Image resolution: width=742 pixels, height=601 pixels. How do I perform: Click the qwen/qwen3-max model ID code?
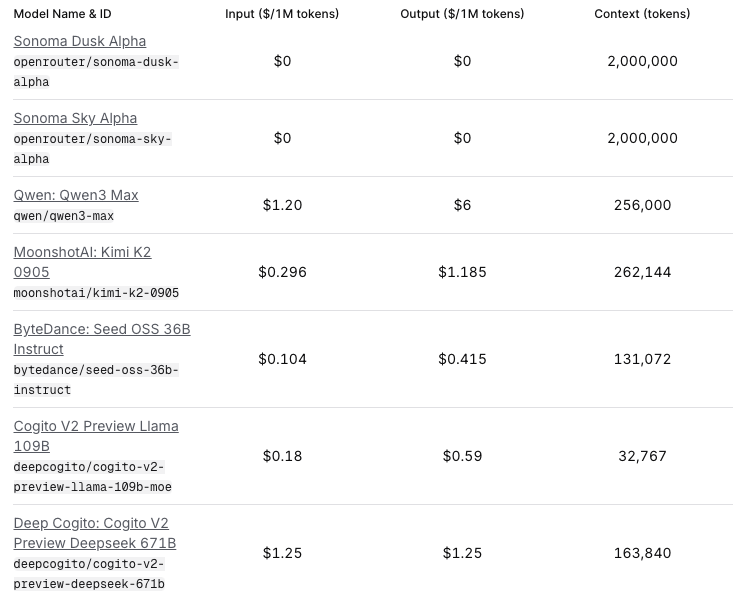click(x=63, y=216)
